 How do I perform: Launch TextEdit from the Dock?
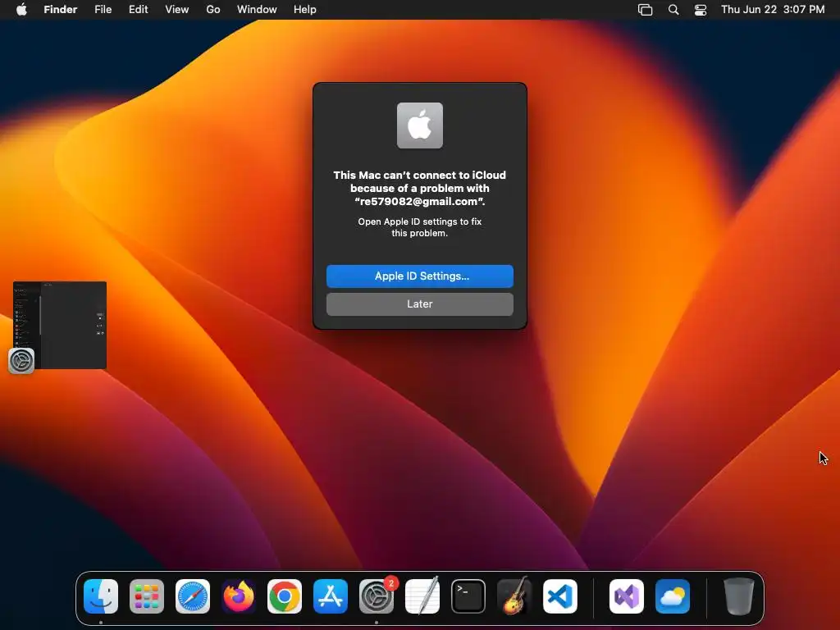pos(422,596)
